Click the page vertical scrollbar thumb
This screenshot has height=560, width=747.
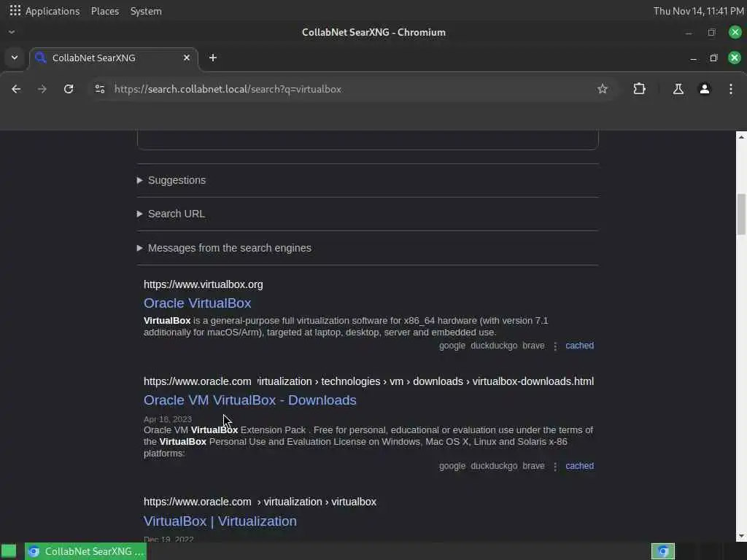[x=741, y=214]
